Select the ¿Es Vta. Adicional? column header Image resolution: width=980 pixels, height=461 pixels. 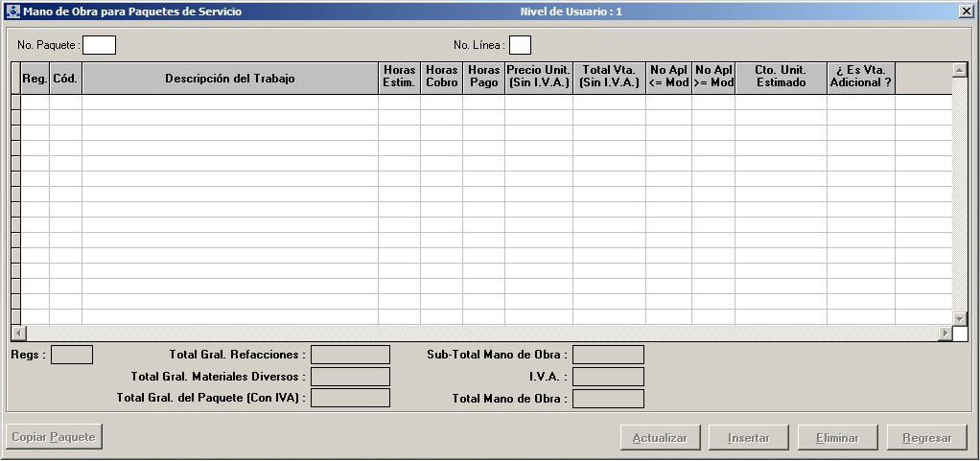pos(860,78)
